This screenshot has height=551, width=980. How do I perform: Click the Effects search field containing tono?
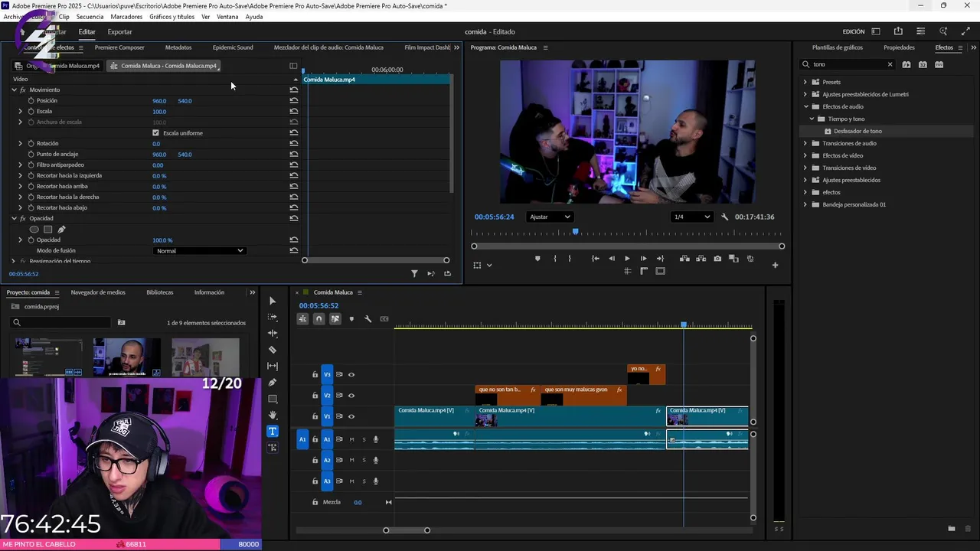pos(848,64)
